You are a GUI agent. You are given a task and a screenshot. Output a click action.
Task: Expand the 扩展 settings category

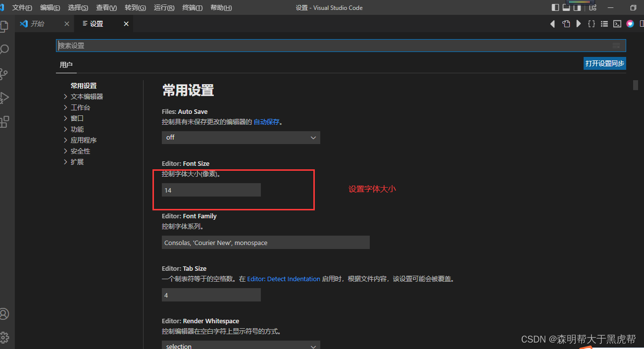pyautogui.click(x=74, y=162)
